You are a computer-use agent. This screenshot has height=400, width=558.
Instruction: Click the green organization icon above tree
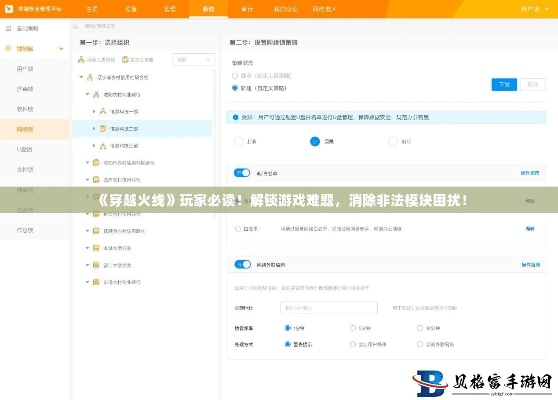[x=81, y=59]
